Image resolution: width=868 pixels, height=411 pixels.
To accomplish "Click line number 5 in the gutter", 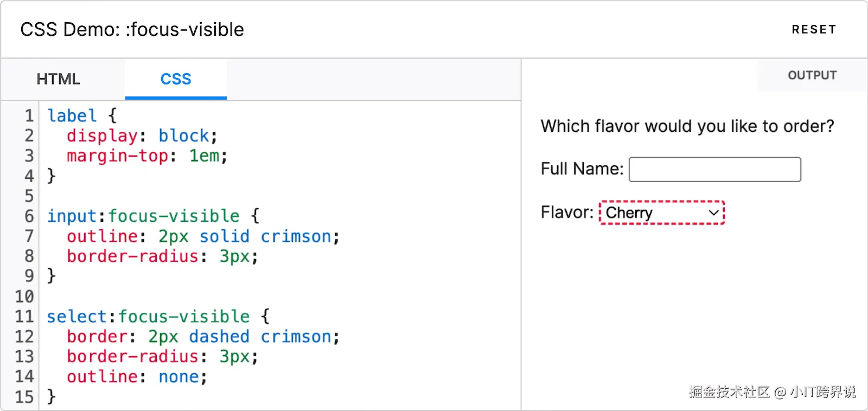I will 29,196.
